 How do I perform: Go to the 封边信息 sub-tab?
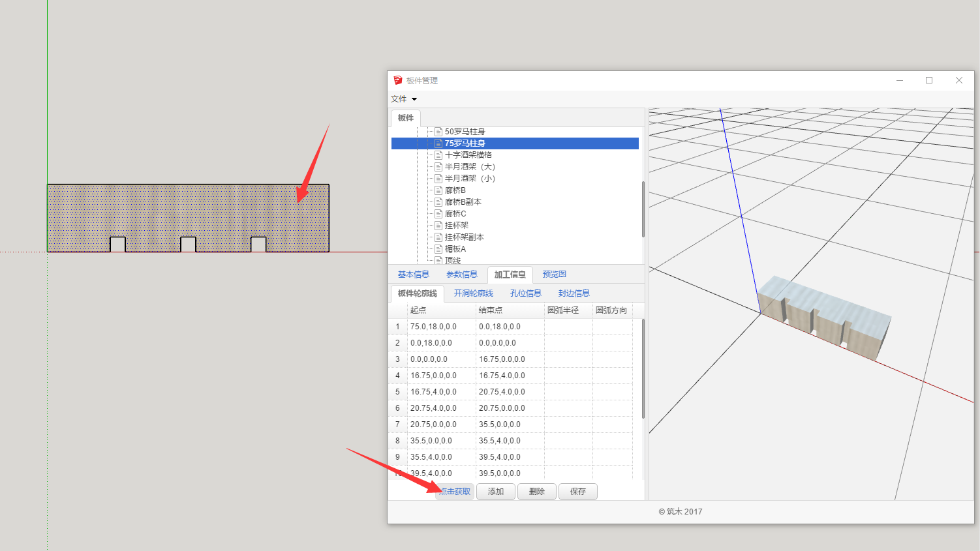tap(574, 293)
